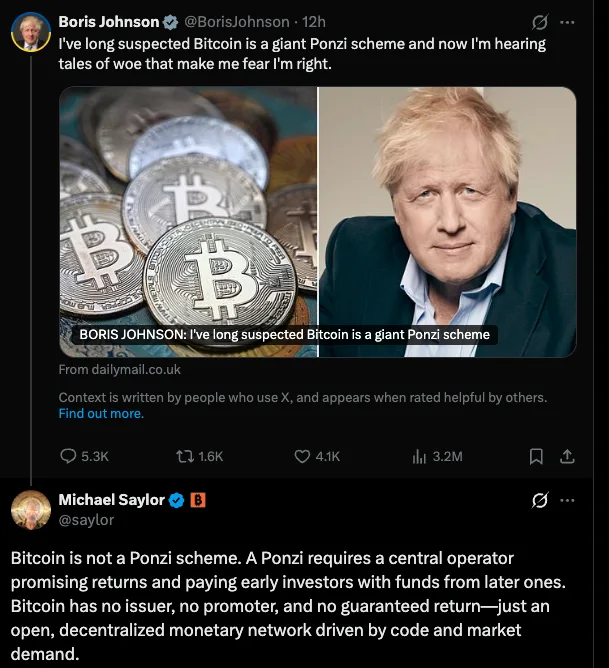Click the 12h timestamp on the post
The width and height of the screenshot is (609, 668).
tap(313, 22)
